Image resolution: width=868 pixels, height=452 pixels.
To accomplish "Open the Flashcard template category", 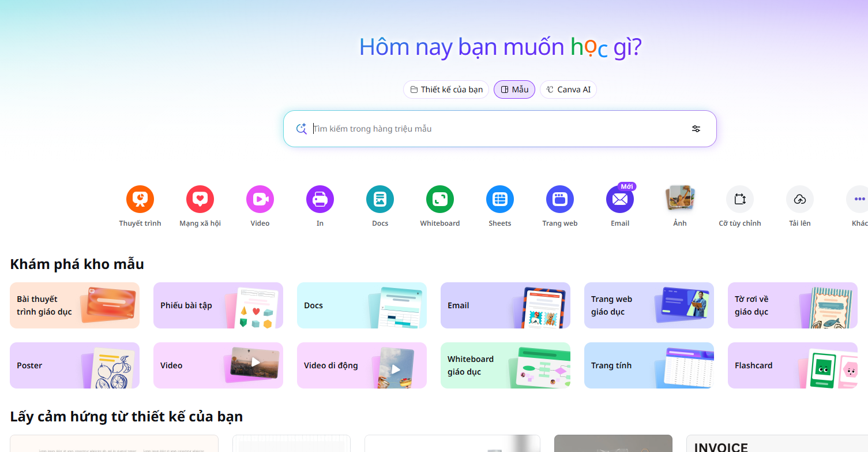I will coord(792,365).
